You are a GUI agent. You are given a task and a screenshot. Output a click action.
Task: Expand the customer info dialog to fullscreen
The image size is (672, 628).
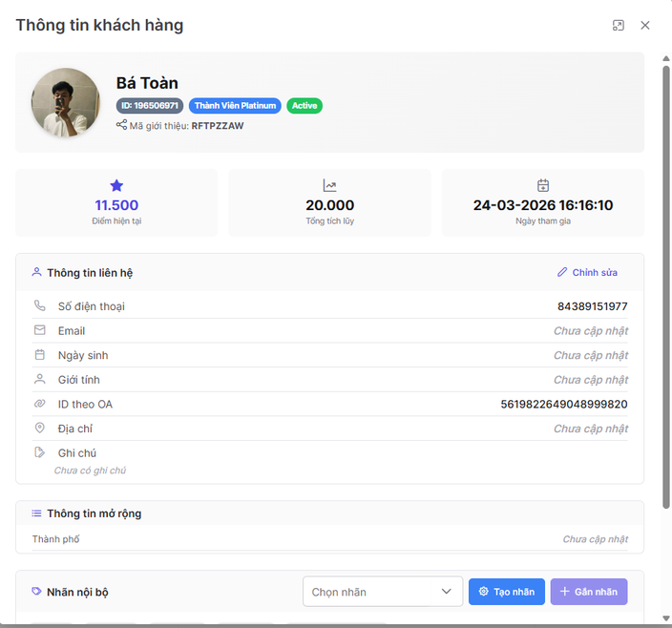618,25
